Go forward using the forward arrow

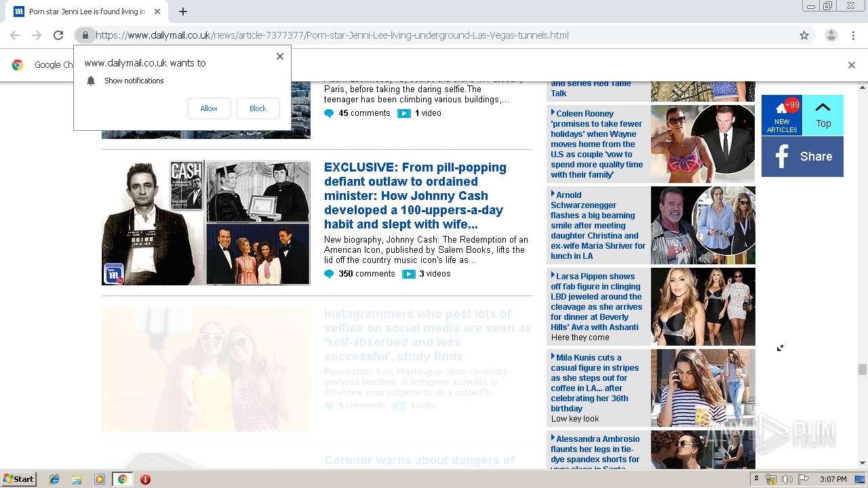[x=37, y=35]
